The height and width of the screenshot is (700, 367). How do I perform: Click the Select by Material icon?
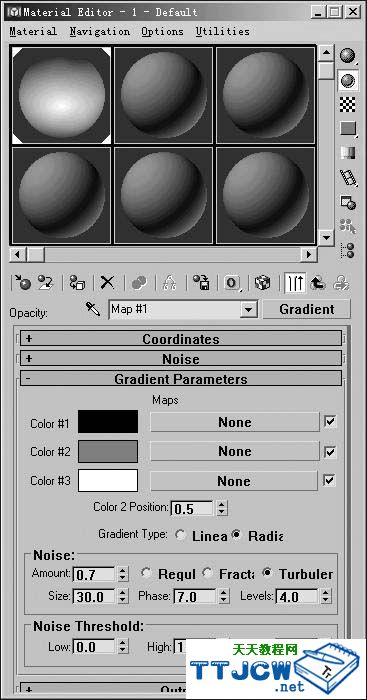347,226
